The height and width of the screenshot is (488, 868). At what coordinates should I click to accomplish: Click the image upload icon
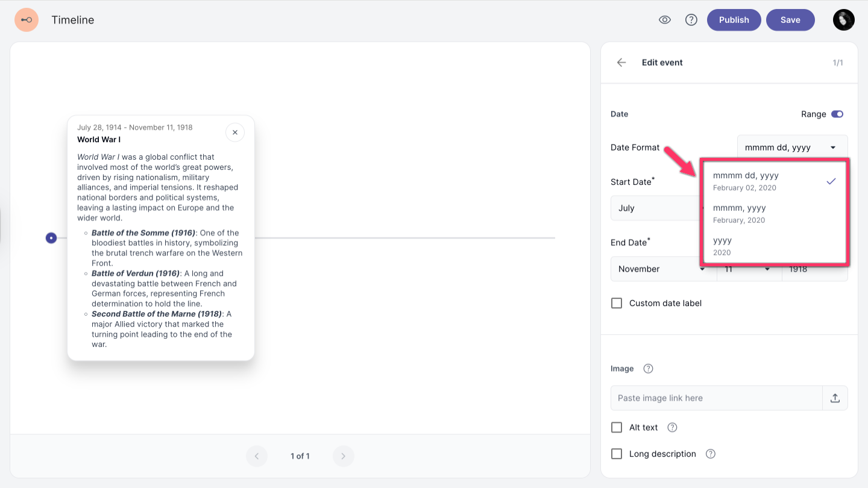click(x=835, y=398)
